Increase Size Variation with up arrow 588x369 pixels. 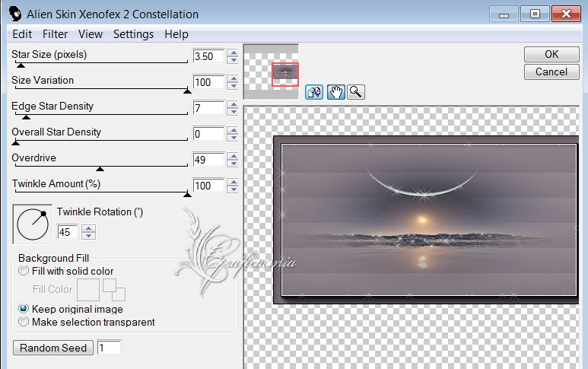click(x=234, y=79)
